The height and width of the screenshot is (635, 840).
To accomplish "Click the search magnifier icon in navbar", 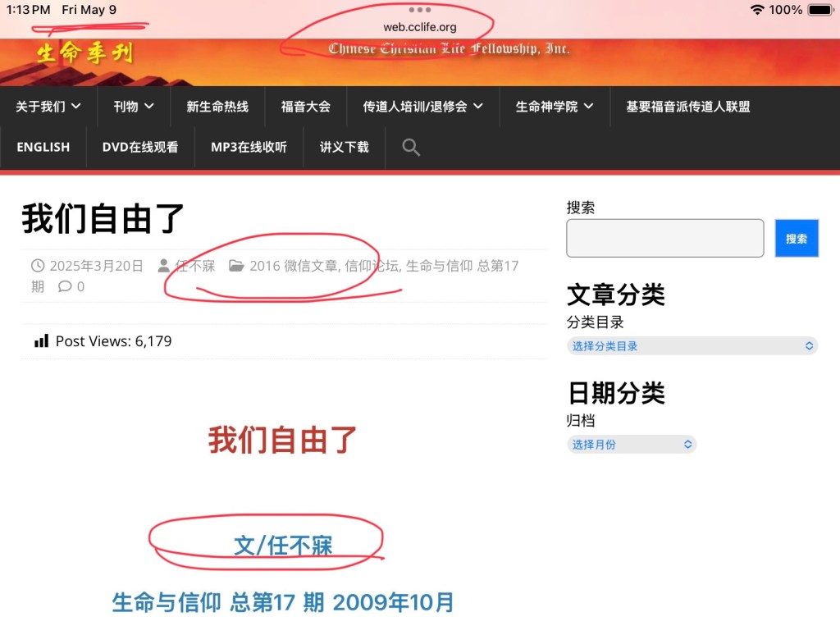I will click(x=411, y=148).
